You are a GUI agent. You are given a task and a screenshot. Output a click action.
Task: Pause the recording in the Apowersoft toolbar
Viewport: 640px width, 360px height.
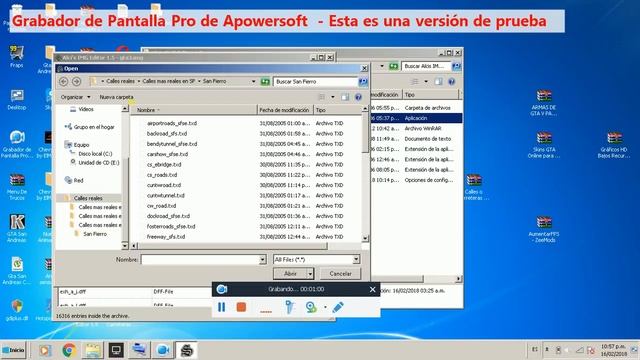point(221,307)
